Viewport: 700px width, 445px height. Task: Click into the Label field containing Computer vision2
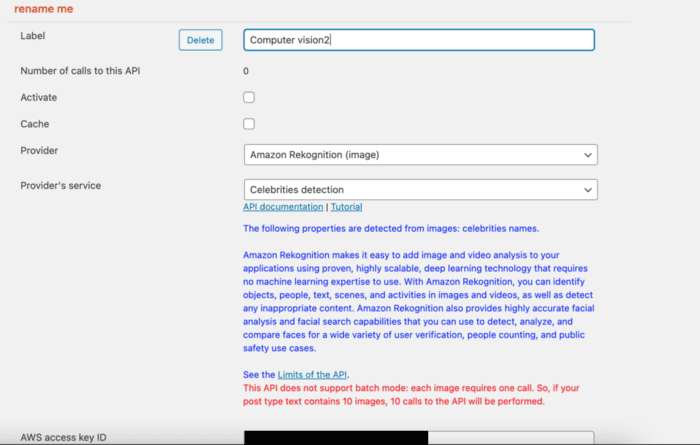(x=419, y=40)
